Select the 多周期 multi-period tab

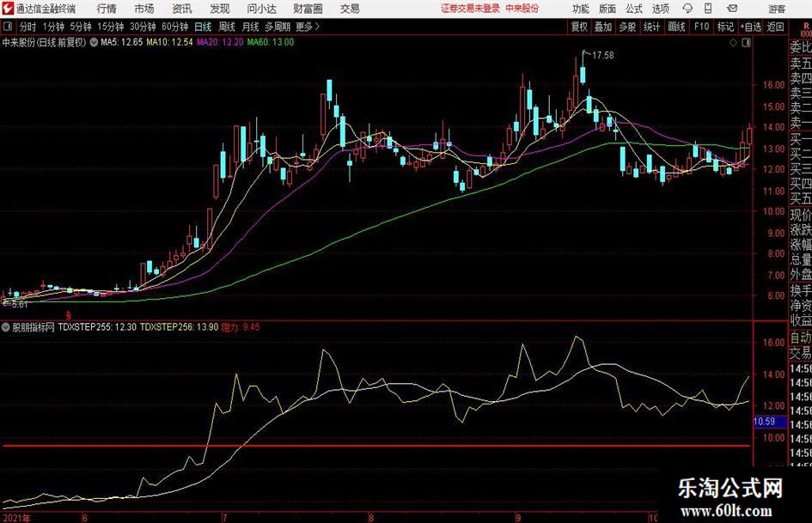coord(278,27)
